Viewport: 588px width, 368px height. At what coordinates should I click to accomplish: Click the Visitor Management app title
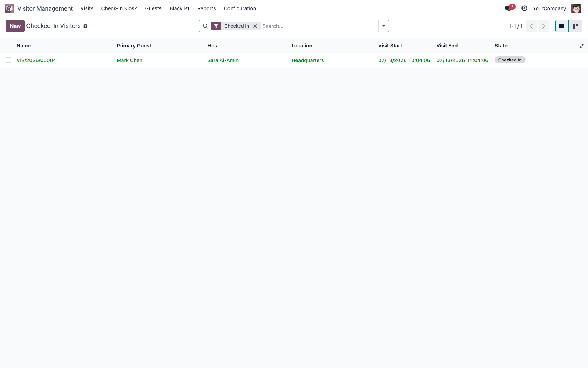45,8
